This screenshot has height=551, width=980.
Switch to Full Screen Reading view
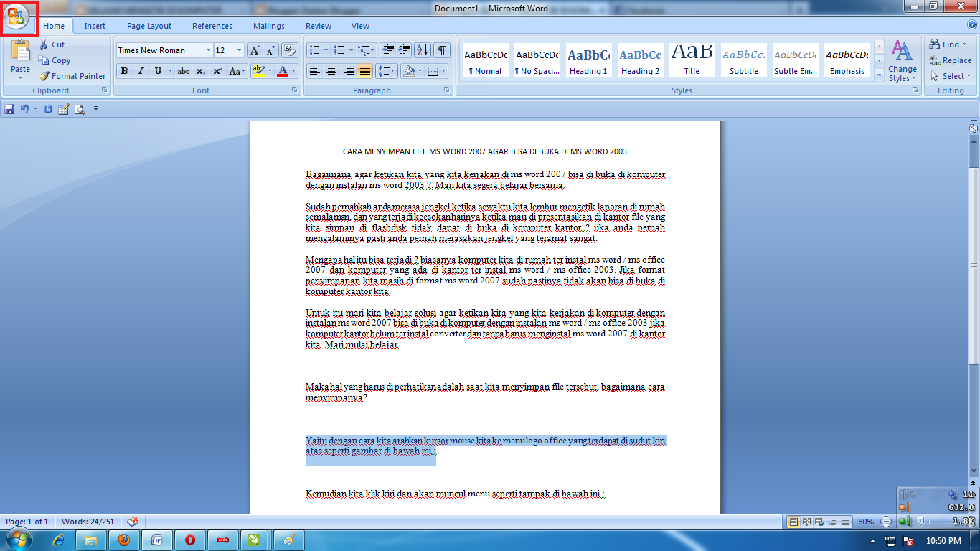pyautogui.click(x=807, y=522)
